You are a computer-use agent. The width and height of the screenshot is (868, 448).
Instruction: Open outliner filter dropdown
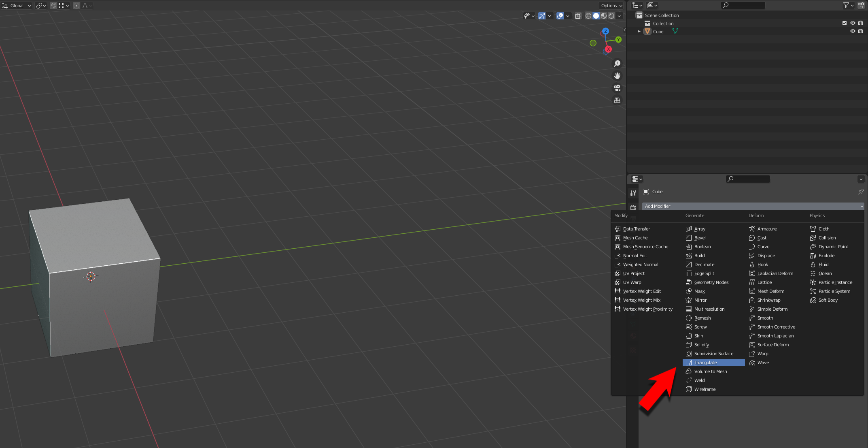tap(848, 5)
